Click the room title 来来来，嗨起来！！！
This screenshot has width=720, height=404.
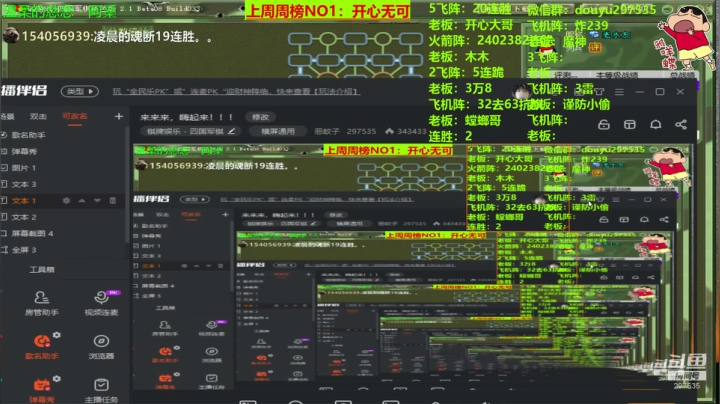coord(186,117)
